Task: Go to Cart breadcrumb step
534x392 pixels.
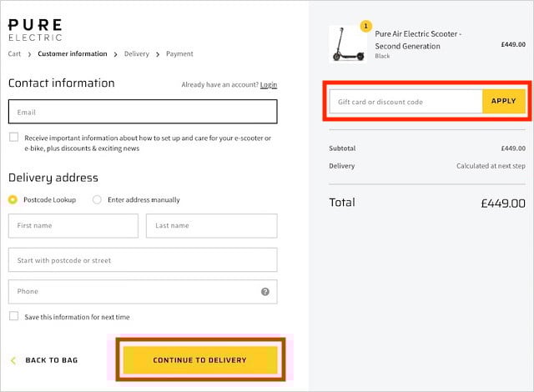Action: pos(14,53)
